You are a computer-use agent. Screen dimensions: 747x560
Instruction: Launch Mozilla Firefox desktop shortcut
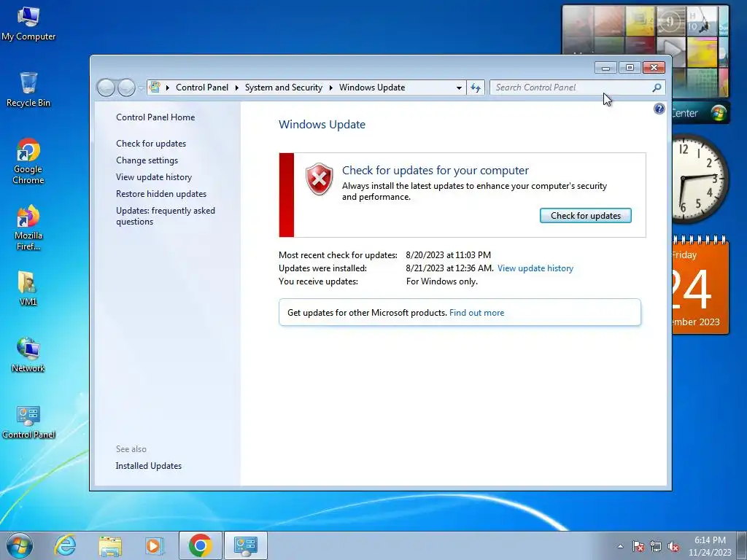[x=28, y=227]
